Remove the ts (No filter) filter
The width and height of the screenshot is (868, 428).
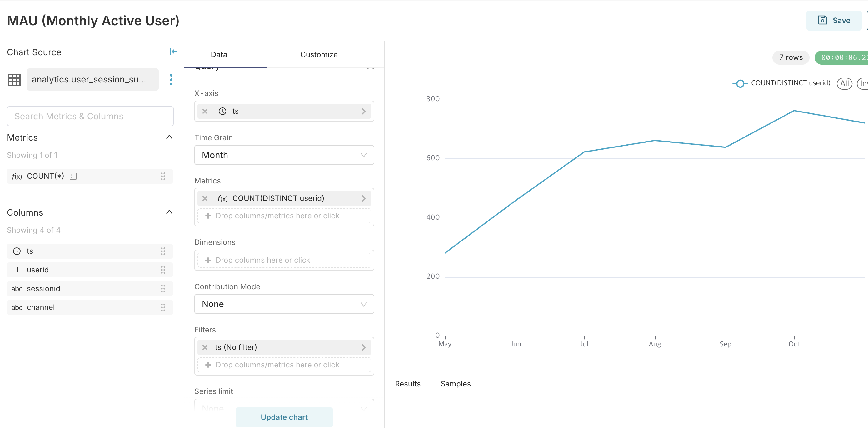[x=205, y=347]
